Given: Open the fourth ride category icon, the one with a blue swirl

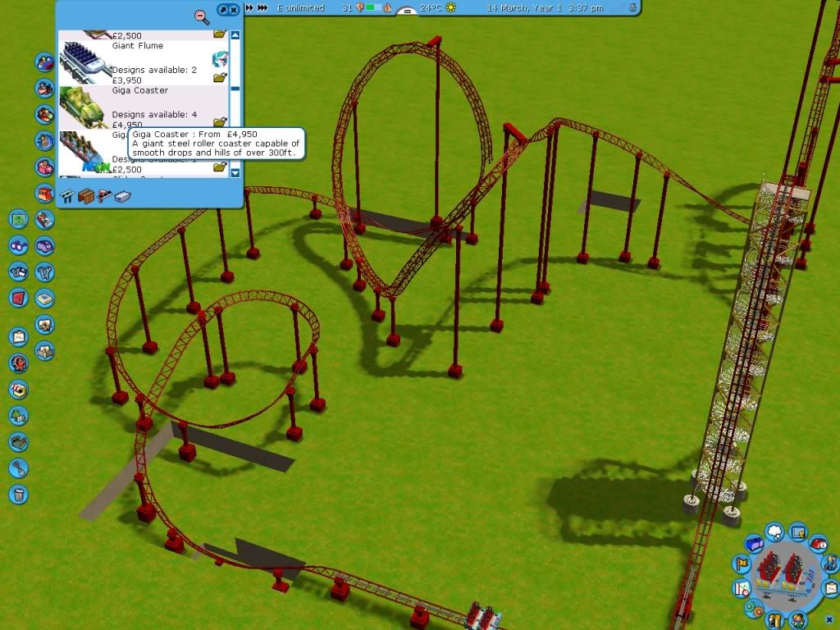Looking at the screenshot, I should 45,141.
